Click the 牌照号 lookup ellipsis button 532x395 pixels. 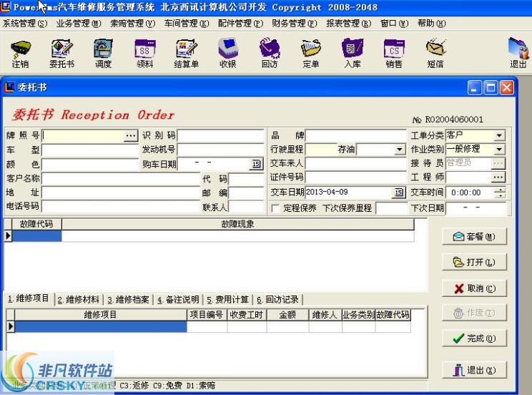coord(131,135)
